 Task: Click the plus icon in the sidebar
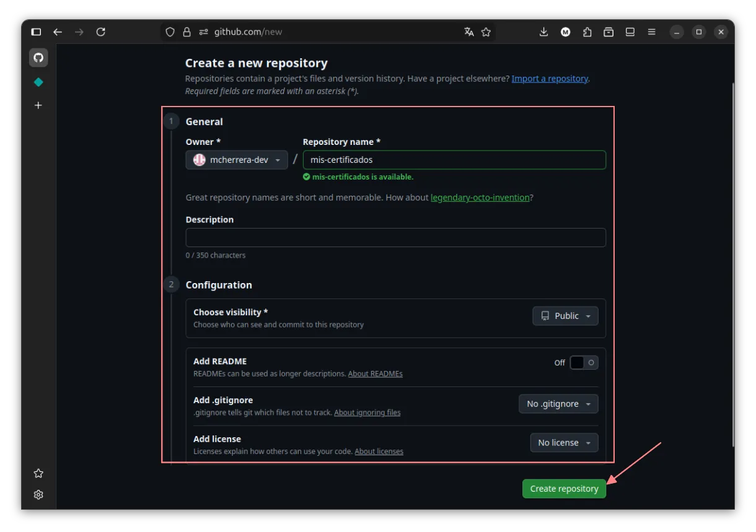[38, 105]
